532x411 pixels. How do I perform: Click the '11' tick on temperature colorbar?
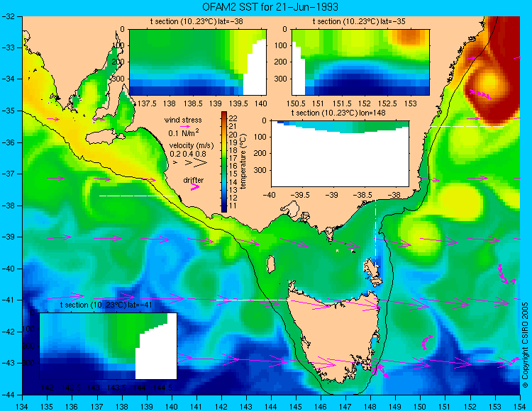[233, 205]
